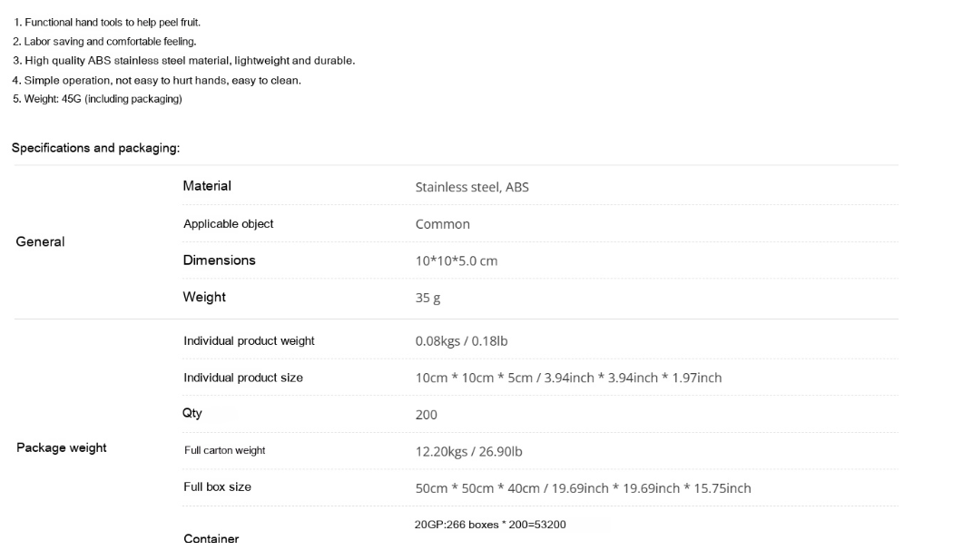Click the 'Specifications and packaging:' heading
The width and height of the screenshot is (963, 560).
click(96, 148)
